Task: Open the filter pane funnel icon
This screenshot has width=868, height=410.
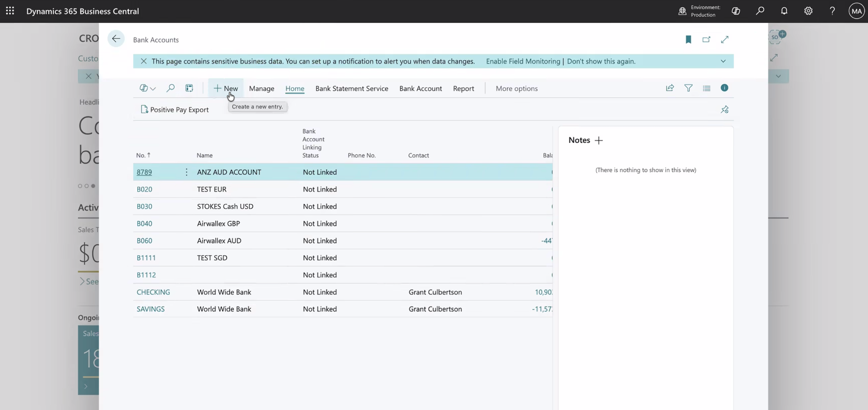Action: pyautogui.click(x=688, y=88)
